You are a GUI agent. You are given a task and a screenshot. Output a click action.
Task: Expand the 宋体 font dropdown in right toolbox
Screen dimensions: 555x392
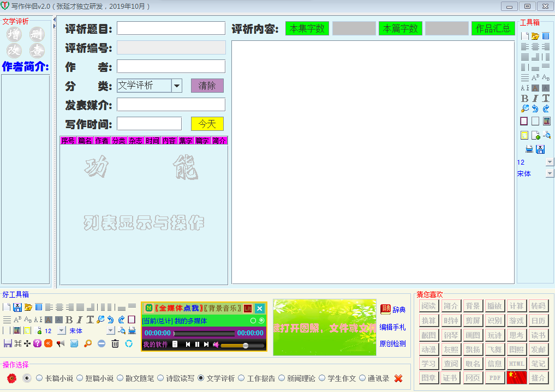click(549, 173)
